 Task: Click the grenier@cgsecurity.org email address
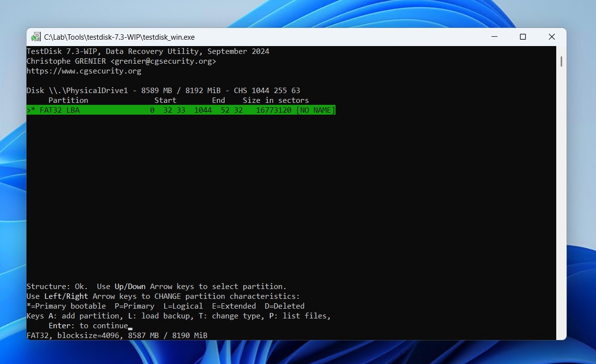coord(163,61)
